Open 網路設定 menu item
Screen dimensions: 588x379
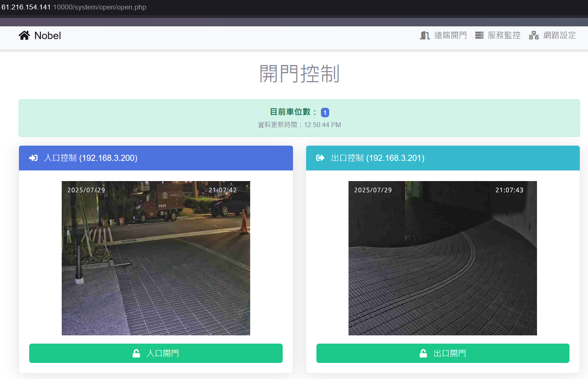point(552,35)
